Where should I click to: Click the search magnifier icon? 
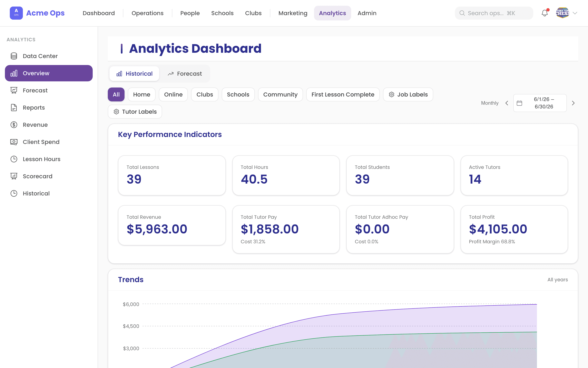462,13
